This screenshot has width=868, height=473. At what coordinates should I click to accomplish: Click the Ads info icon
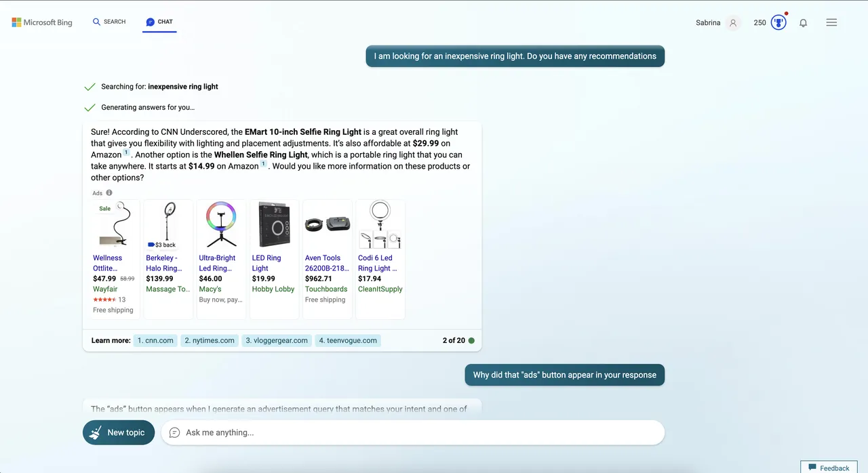point(109,193)
